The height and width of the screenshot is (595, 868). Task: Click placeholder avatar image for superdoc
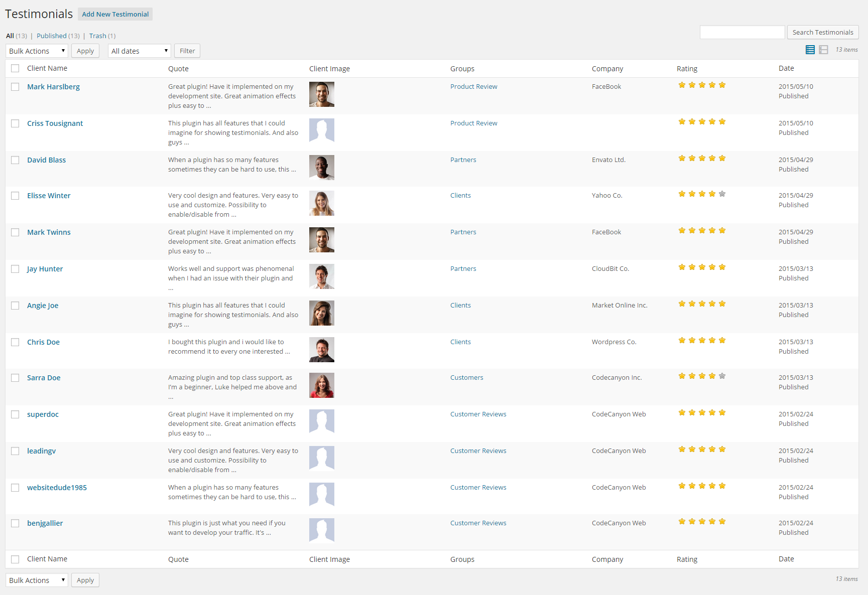coord(322,422)
